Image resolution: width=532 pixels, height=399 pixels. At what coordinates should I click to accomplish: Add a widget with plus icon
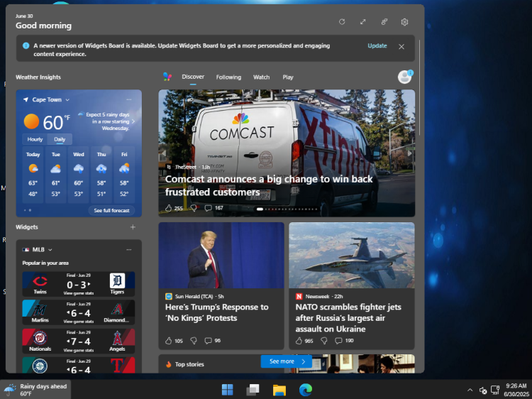tap(133, 227)
